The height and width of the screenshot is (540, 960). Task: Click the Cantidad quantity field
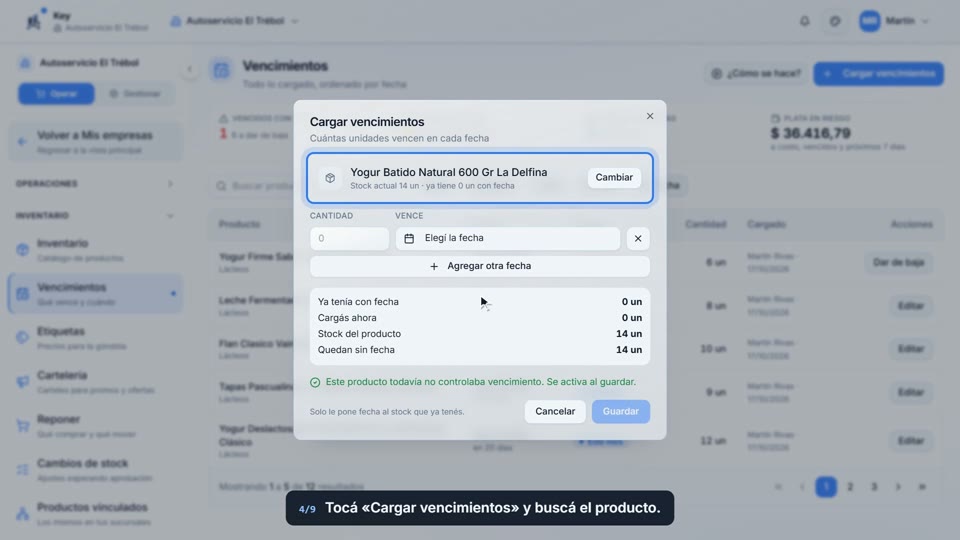point(349,238)
